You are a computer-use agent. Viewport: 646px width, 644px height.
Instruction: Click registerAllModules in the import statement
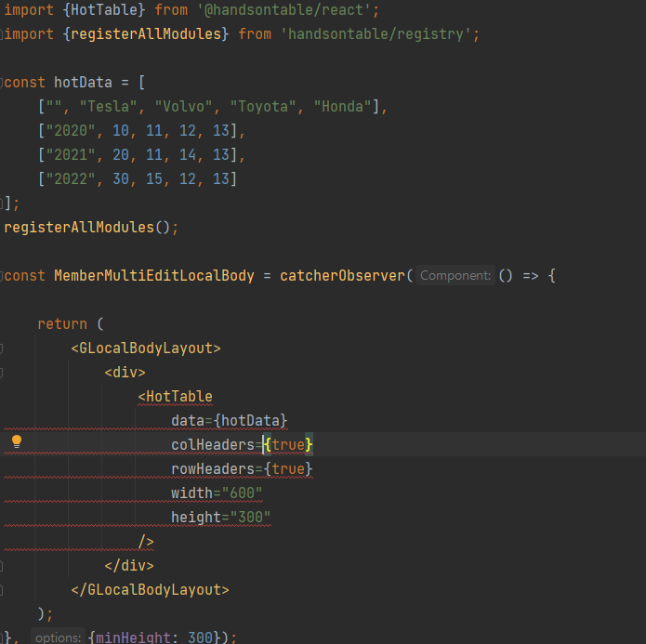coord(146,34)
